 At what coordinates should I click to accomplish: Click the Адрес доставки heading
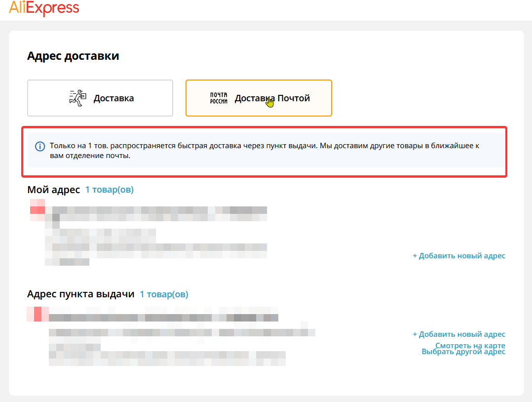(73, 56)
